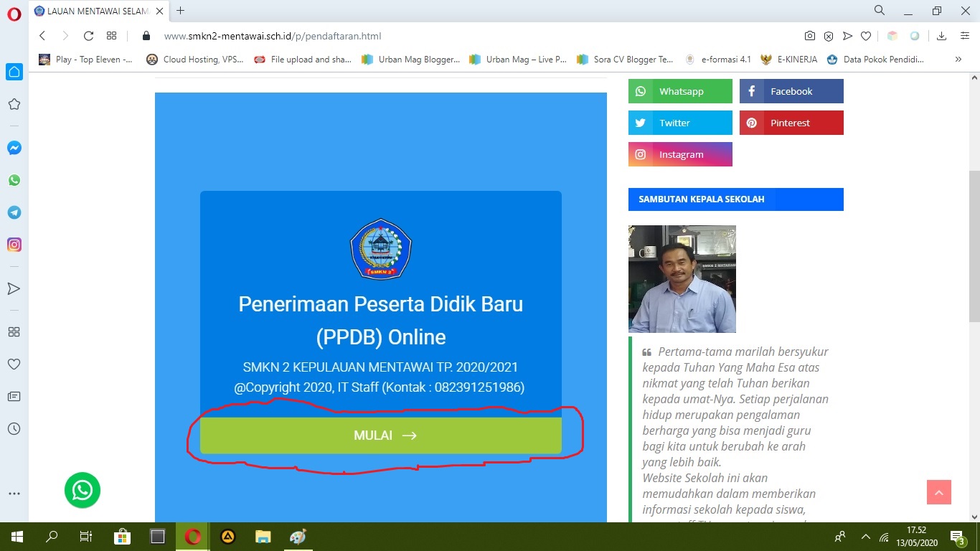The width and height of the screenshot is (980, 551).
Task: Open Speed Dial start page grid
Action: click(x=111, y=36)
